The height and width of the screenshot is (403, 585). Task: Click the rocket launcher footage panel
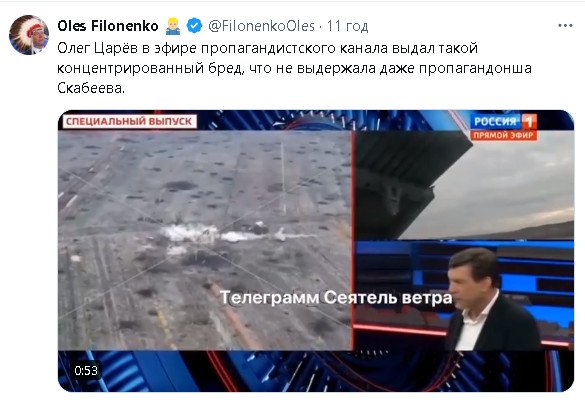464,185
